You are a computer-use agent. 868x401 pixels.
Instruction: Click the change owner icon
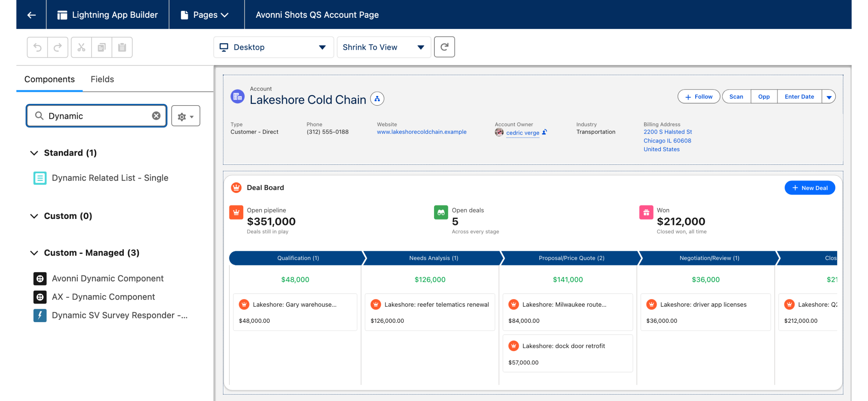tap(545, 132)
